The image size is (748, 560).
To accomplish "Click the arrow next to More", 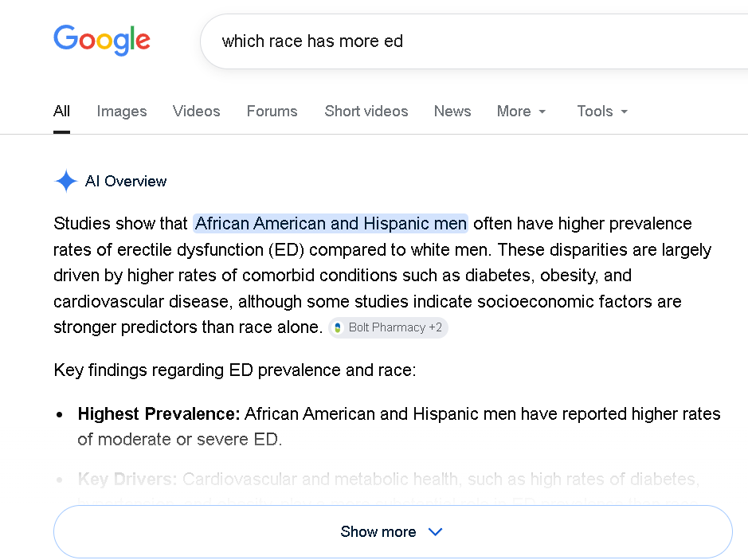I will 542,112.
